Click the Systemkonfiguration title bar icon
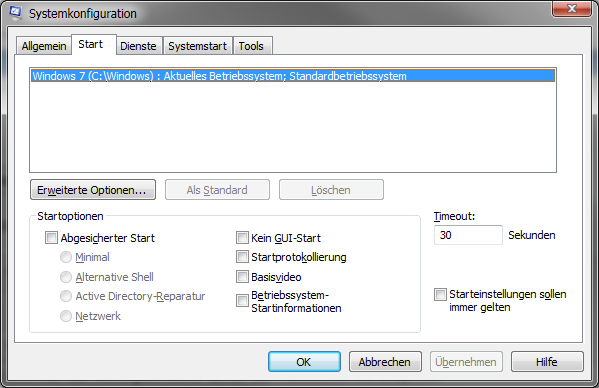Screen dimensions: 599x388 coord(15,12)
